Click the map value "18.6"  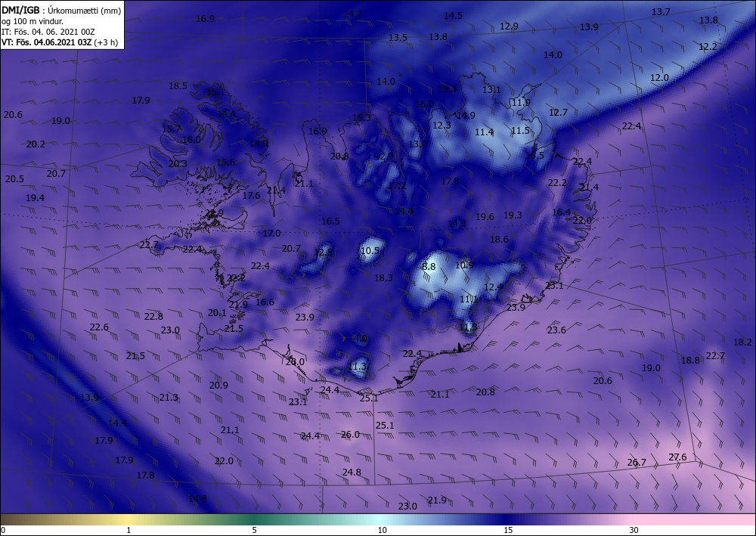499,239
